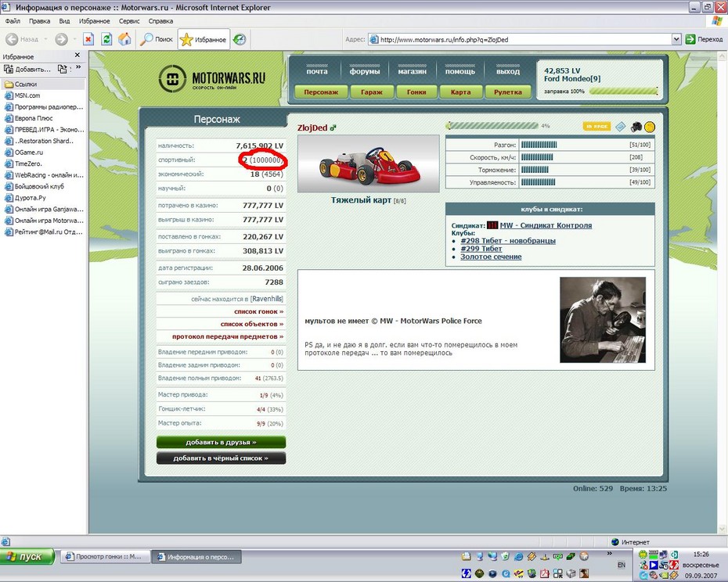Close the Избранное side panel
This screenshot has width=728, height=582.
77,56
